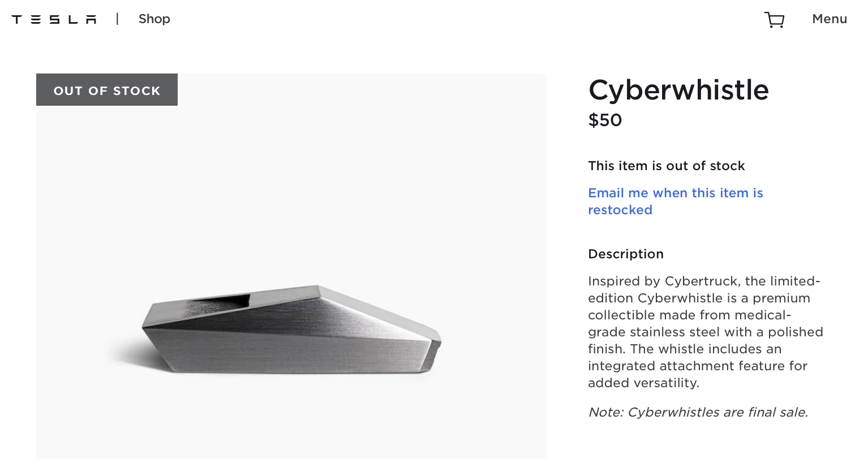Open the Menu in the header

click(x=829, y=19)
